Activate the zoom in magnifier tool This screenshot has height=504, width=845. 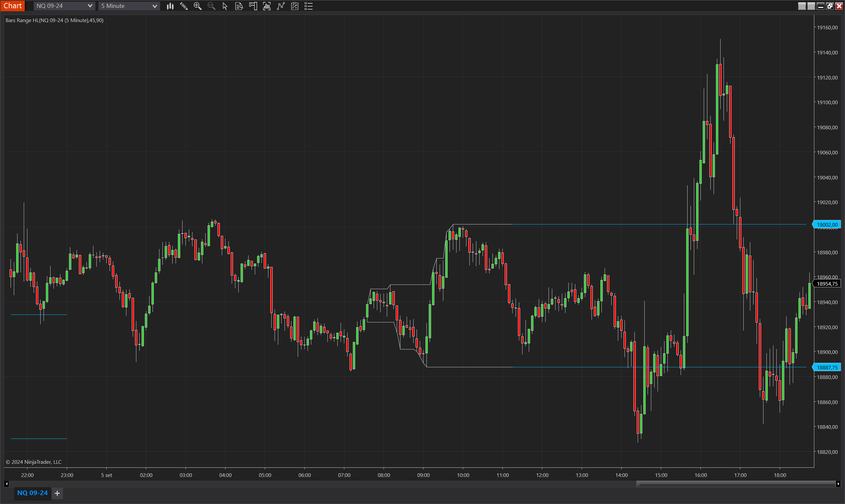[197, 6]
